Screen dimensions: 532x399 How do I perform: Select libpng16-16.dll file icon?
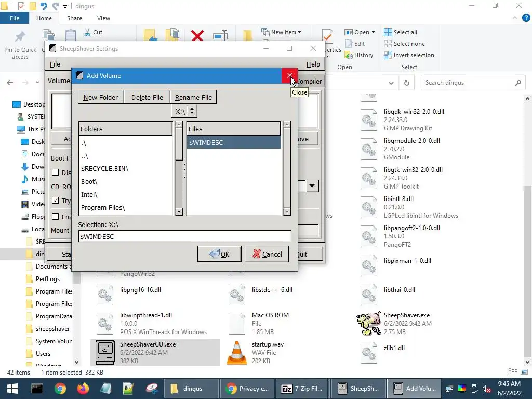tap(105, 295)
